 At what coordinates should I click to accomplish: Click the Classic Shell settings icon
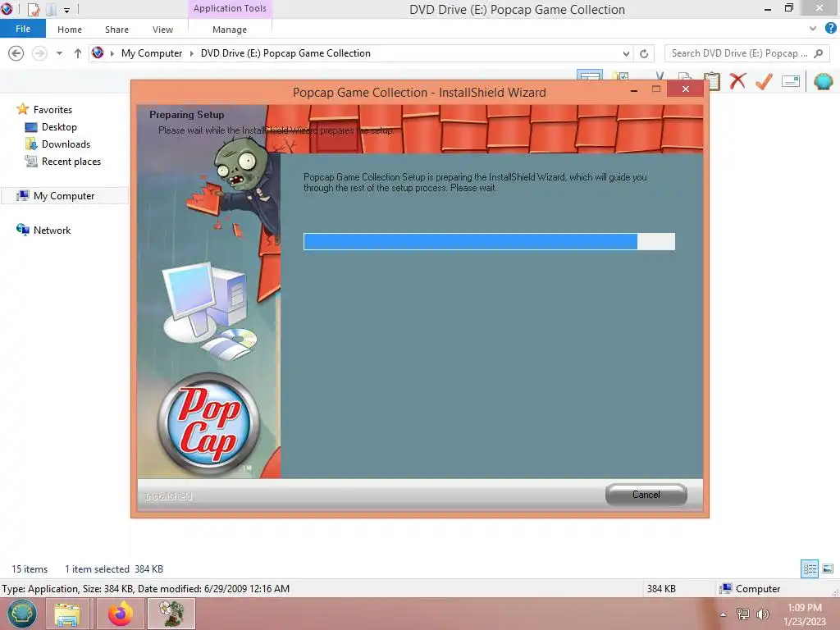[823, 81]
